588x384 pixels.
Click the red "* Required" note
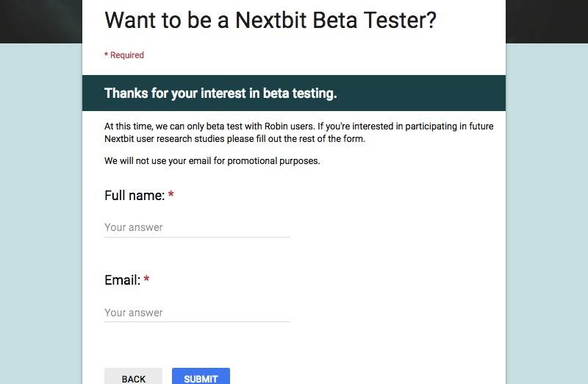pyautogui.click(x=124, y=55)
